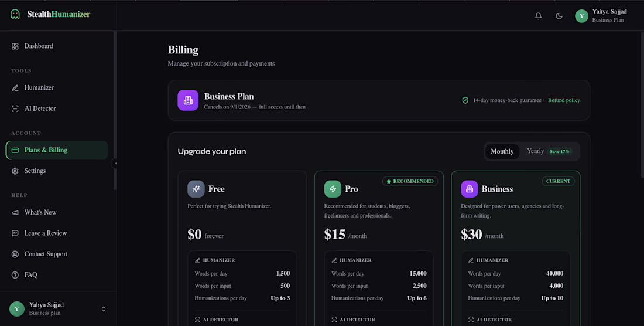
Task: Switch billing to Monthly
Action: point(502,151)
